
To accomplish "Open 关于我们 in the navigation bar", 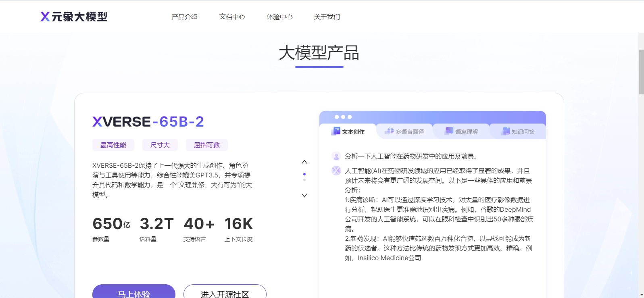I will tap(327, 17).
